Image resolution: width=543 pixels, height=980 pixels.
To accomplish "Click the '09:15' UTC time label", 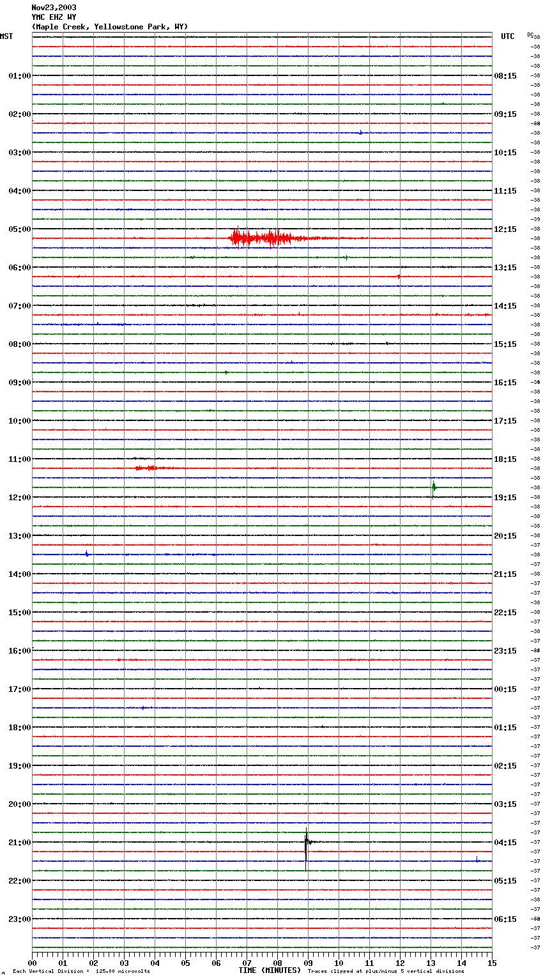I will (x=505, y=114).
